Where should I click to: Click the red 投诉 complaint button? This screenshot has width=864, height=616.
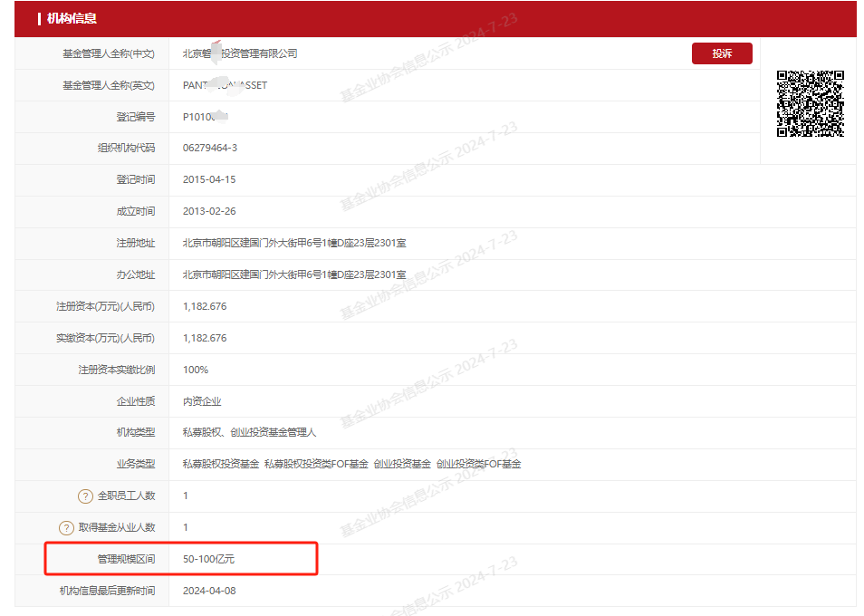click(722, 53)
